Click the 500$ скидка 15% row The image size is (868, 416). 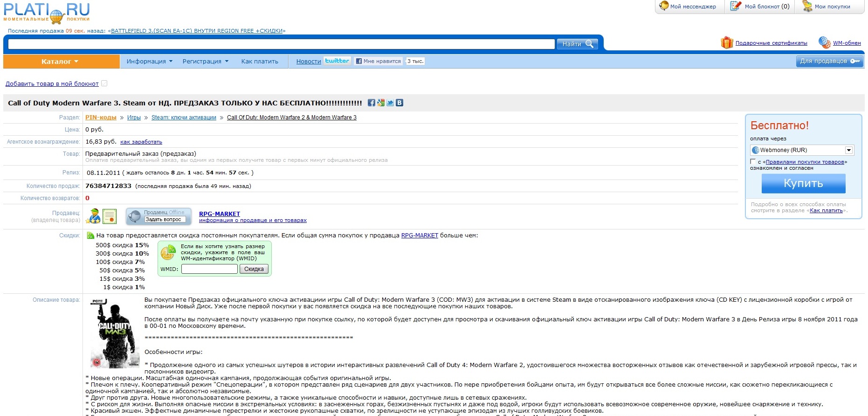(x=123, y=245)
